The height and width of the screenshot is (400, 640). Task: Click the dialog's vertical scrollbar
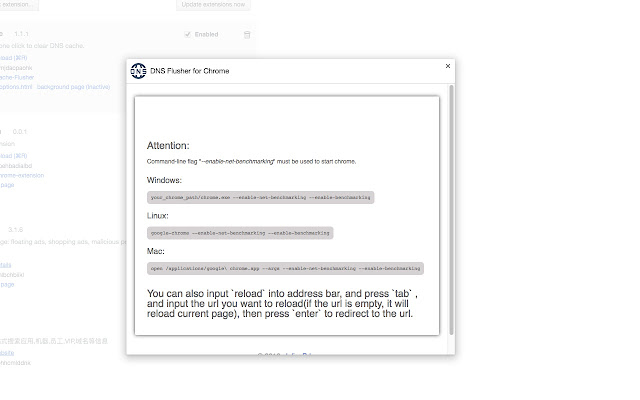pos(451,210)
